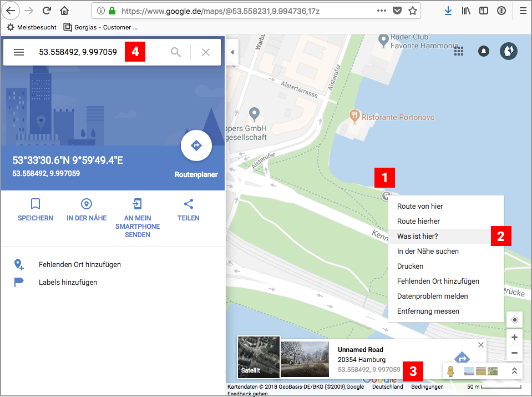This screenshot has width=532, height=397.
Task: Toggle 50 m map scale units
Action: click(x=494, y=387)
